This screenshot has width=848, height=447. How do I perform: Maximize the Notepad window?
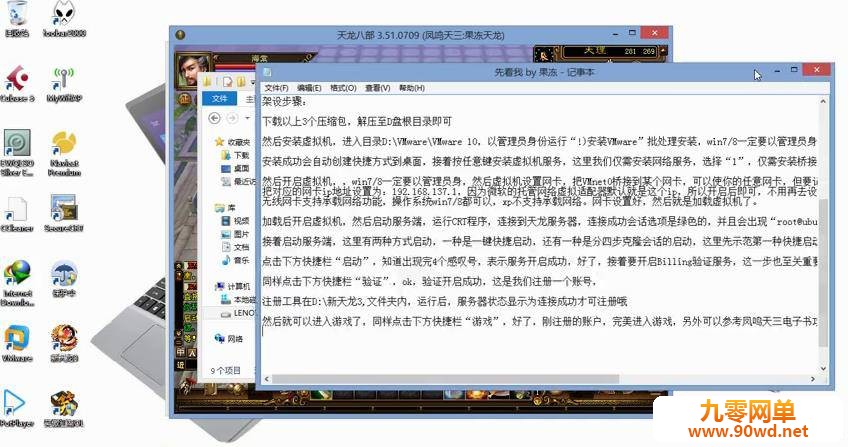pyautogui.click(x=794, y=70)
